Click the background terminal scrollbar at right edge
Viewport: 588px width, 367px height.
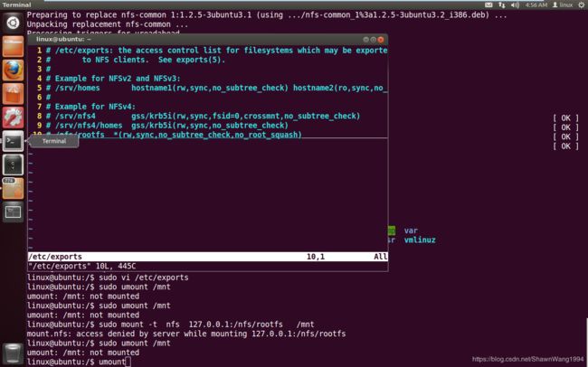[x=586, y=341]
